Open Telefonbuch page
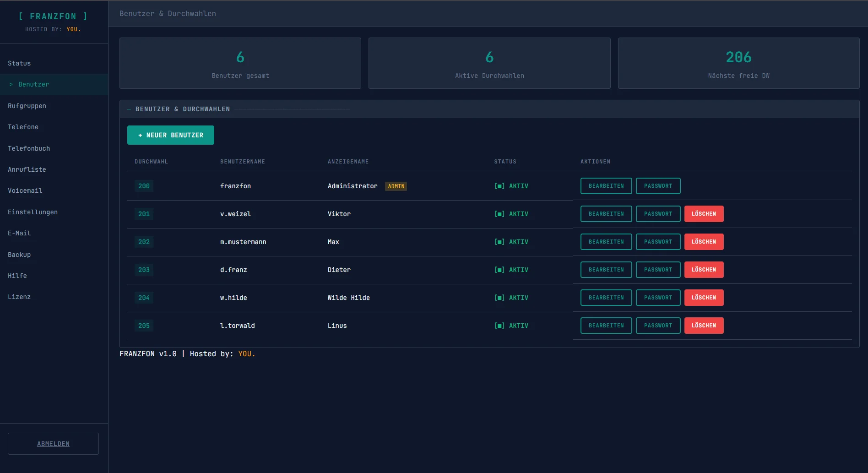 click(x=29, y=148)
